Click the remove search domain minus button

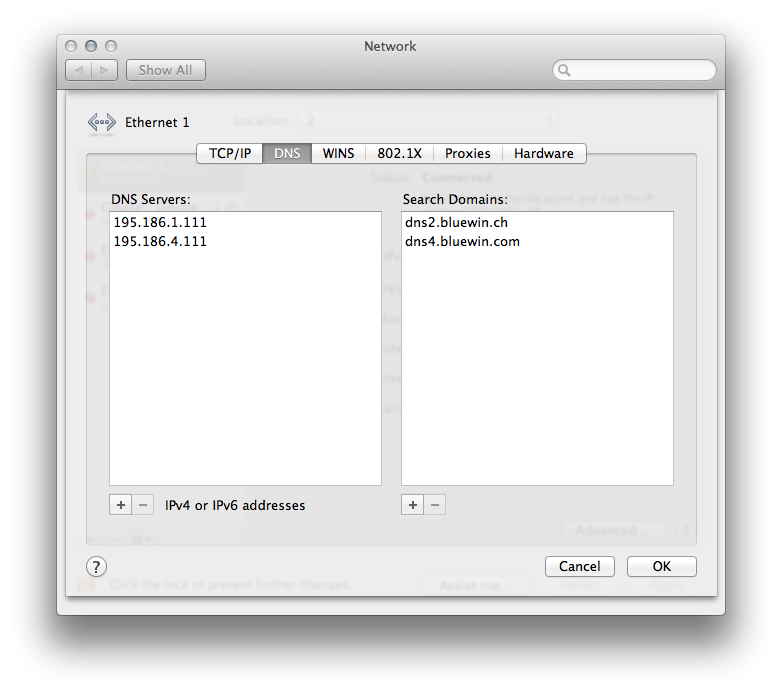[x=435, y=505]
